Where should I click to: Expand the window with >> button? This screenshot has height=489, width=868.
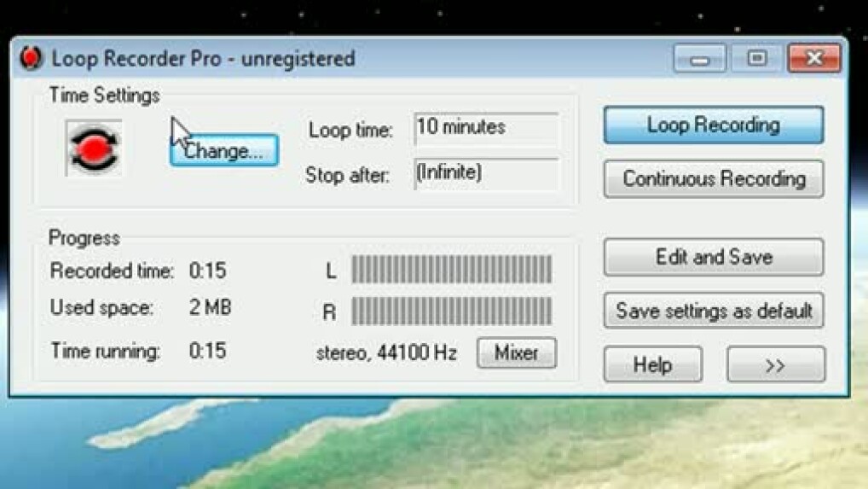coord(776,364)
